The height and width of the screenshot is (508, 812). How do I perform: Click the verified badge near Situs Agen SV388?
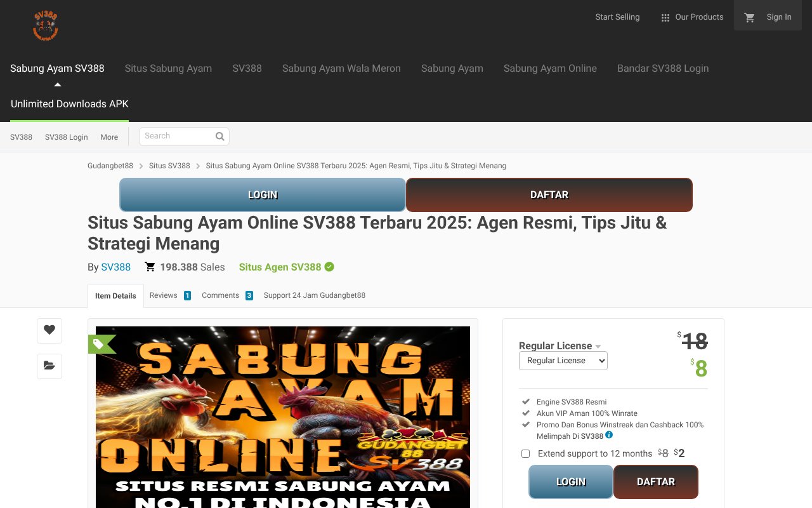329,267
